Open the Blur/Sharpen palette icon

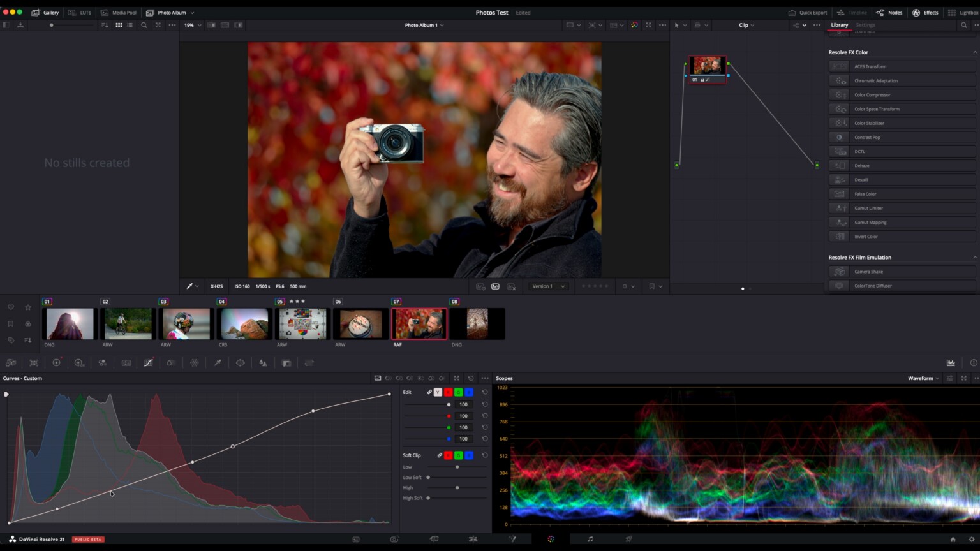click(x=263, y=363)
